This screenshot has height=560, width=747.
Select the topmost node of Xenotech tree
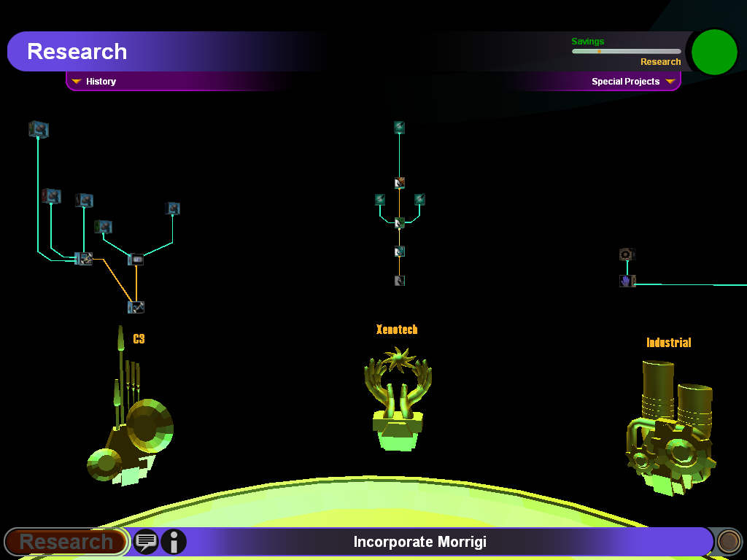pyautogui.click(x=399, y=128)
